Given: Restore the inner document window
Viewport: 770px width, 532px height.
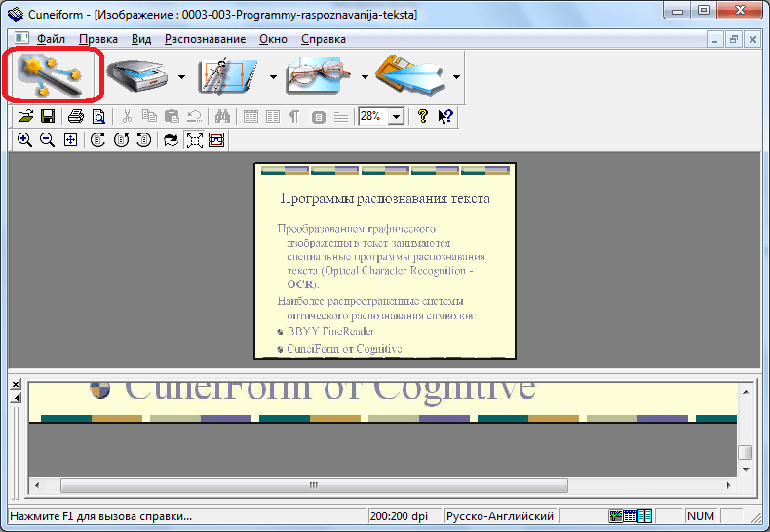Looking at the screenshot, I should [734, 39].
